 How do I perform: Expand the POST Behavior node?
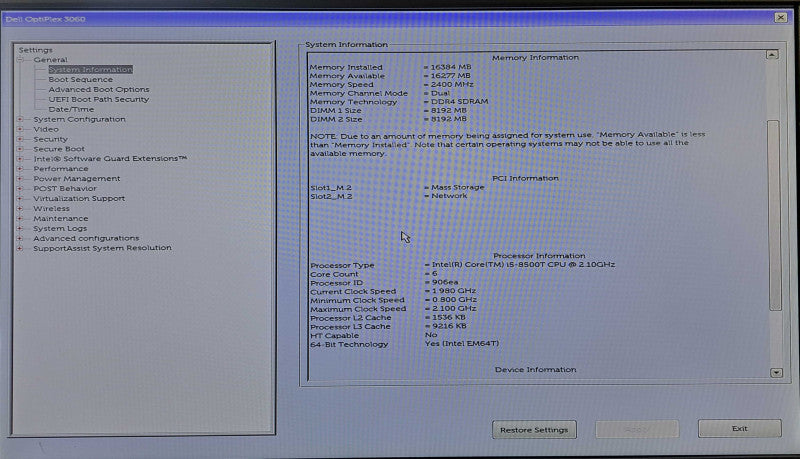pos(20,189)
